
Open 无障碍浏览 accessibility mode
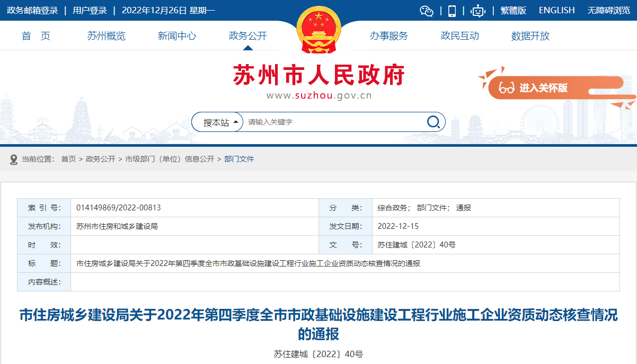click(608, 10)
